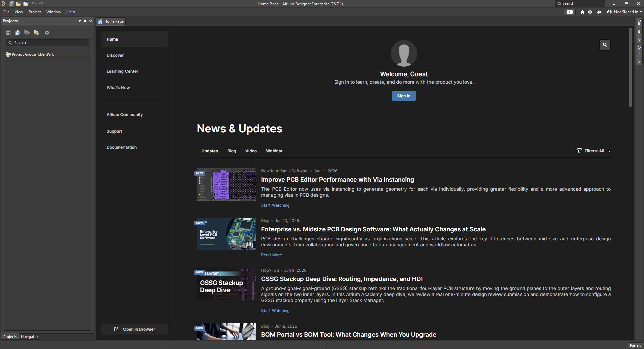
Task: Open the Help menu
Action: click(70, 12)
